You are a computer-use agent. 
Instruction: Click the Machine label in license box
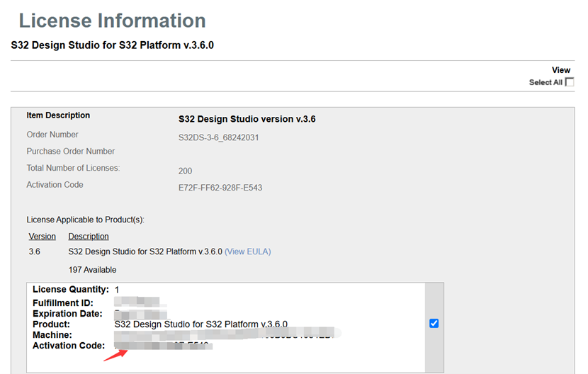tap(52, 334)
